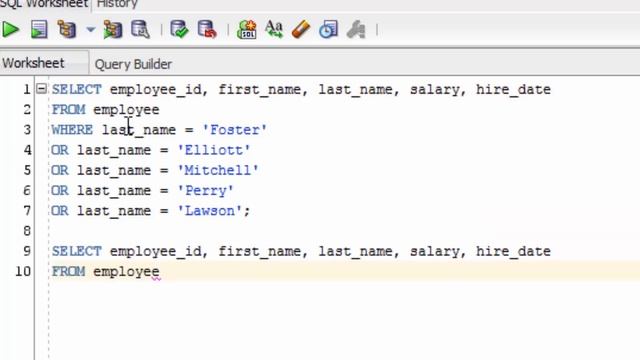Click employee table name on line 10

tap(126, 272)
